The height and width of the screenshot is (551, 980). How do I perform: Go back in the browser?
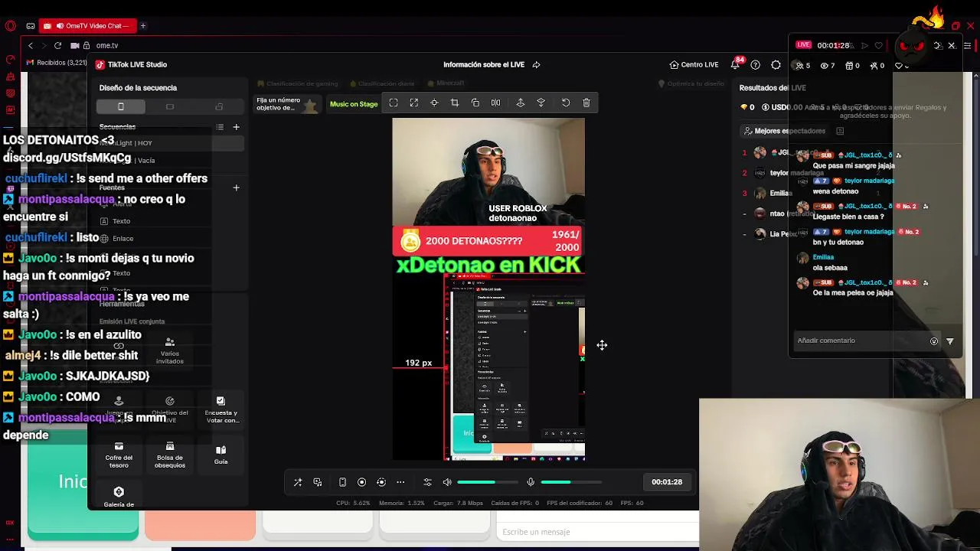pyautogui.click(x=31, y=46)
